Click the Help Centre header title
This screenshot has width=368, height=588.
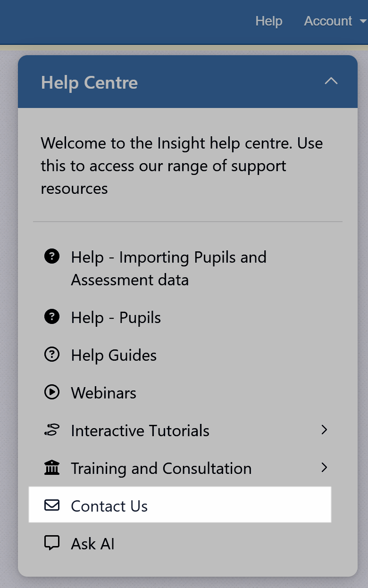[x=89, y=83]
